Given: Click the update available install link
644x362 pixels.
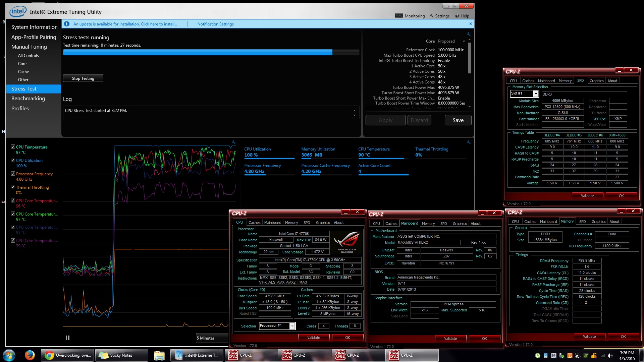Looking at the screenshot, I should pyautogui.click(x=125, y=24).
